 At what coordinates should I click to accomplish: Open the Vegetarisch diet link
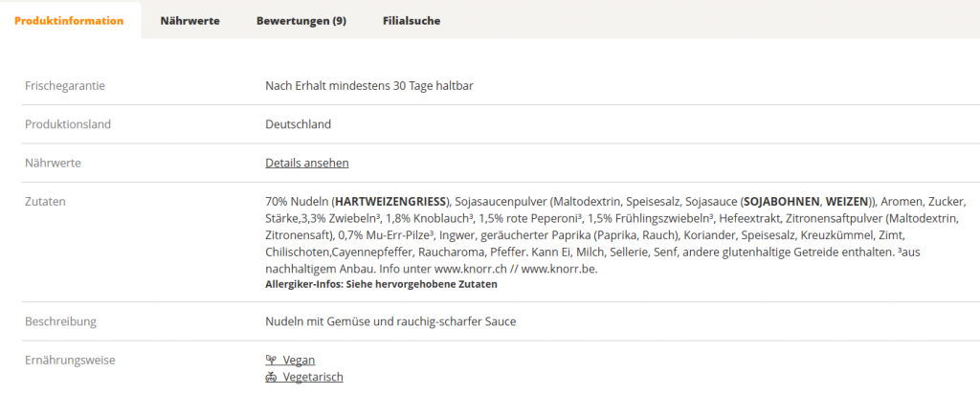[x=312, y=377]
